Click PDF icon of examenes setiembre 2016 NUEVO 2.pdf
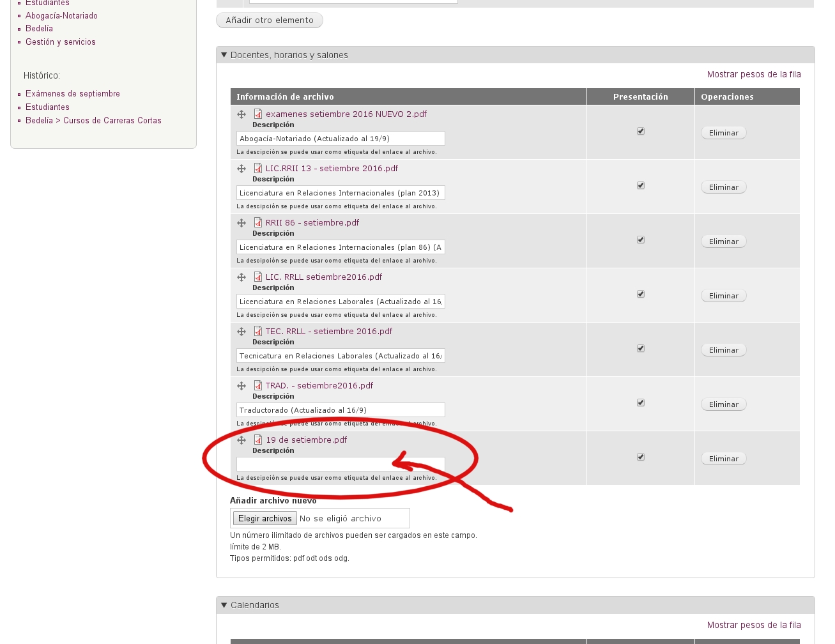Screen dimensions: 835x644 coord(258,114)
